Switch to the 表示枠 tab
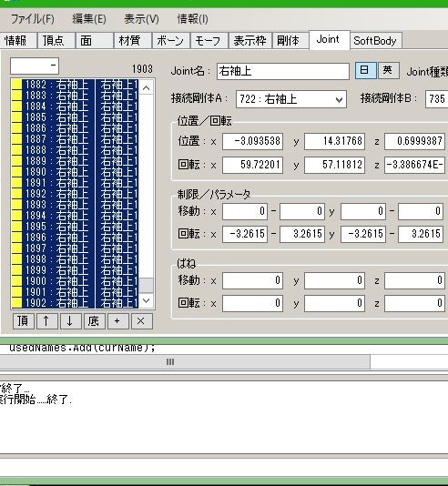448x486 pixels. click(249, 40)
